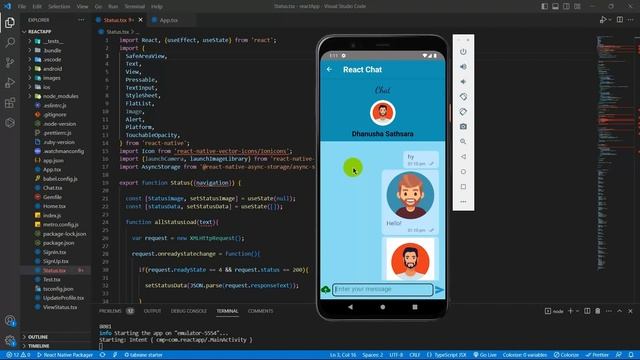Open emulator extended controls (three dots)
The width and height of the screenshot is (640, 360).
click(x=463, y=202)
